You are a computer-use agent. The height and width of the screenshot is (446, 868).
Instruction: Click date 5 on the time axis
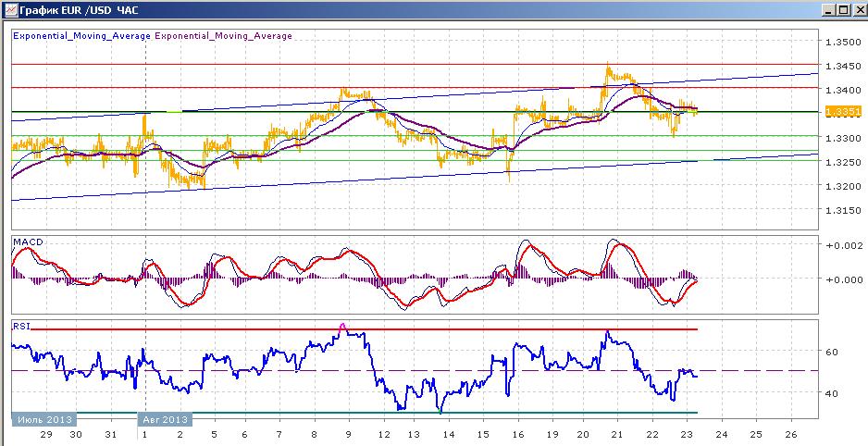point(215,434)
